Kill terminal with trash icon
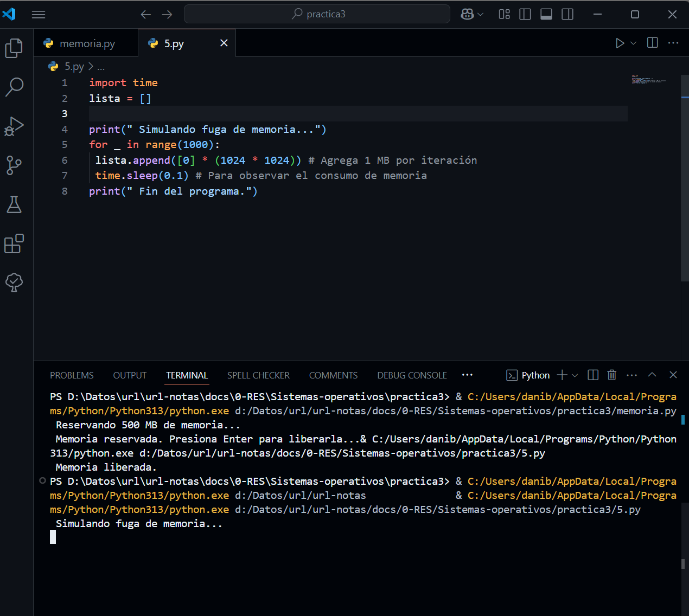This screenshot has width=689, height=616. [612, 375]
